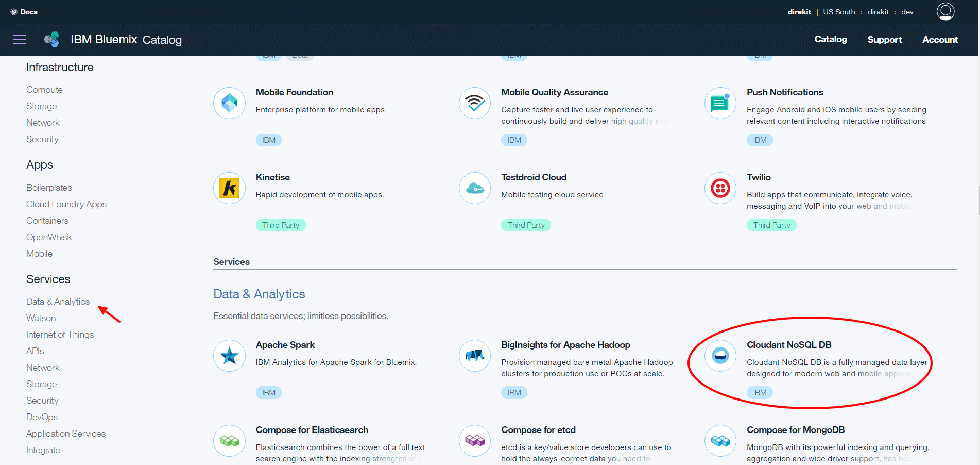Open the BigInsights for Apache Hadoop icon
980x465 pixels.
coord(474,356)
